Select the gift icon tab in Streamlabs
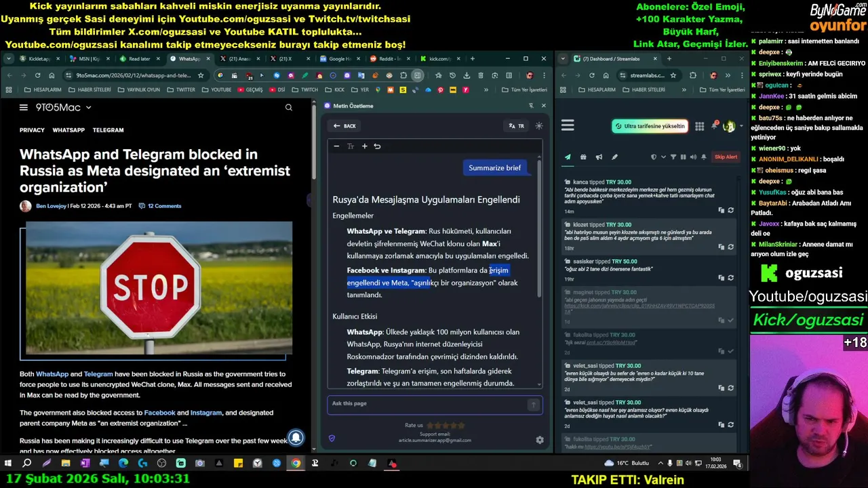Viewport: 868px width, 488px height. [x=583, y=157]
